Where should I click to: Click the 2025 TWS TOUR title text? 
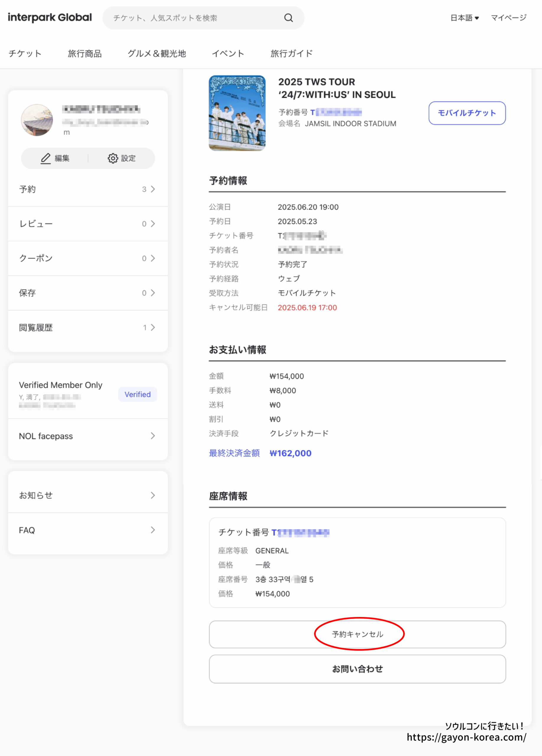click(x=337, y=88)
